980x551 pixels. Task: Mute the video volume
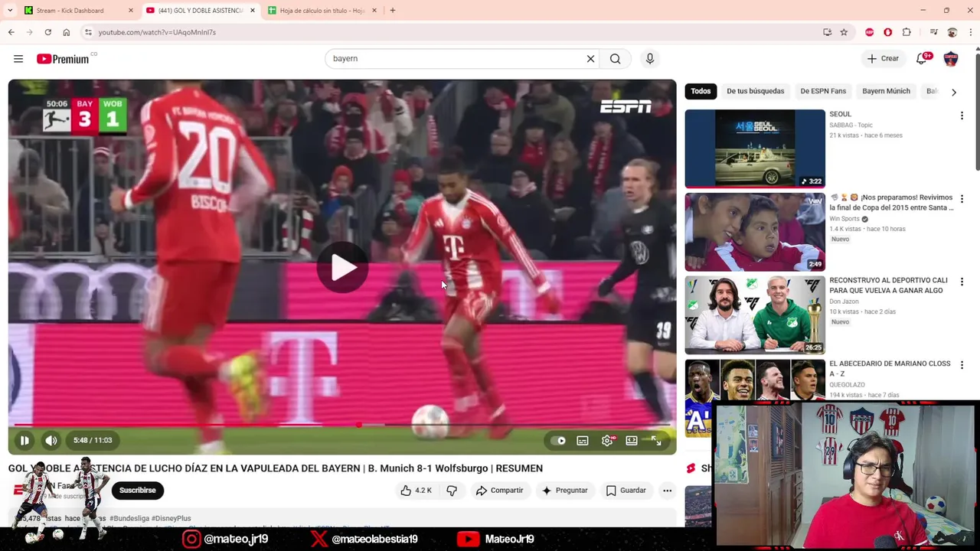tap(51, 440)
